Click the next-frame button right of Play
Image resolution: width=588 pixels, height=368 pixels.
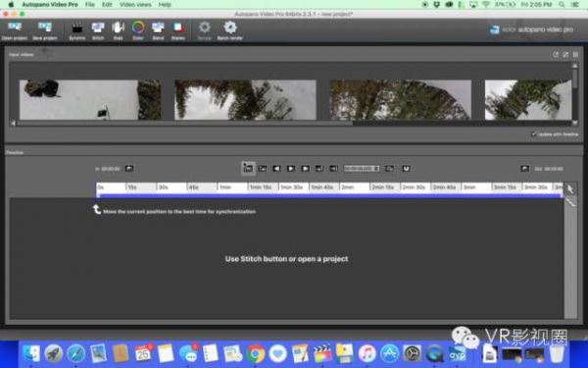click(305, 169)
